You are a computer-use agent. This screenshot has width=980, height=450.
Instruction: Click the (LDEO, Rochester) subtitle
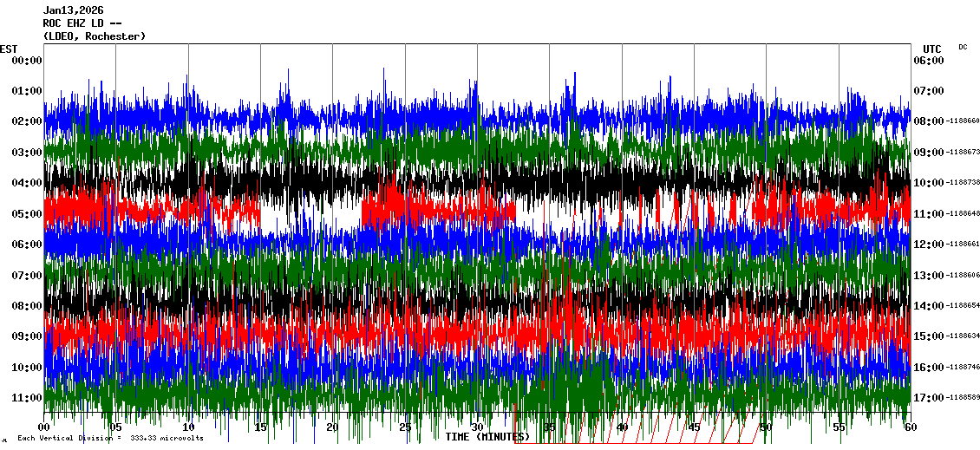[x=95, y=36]
